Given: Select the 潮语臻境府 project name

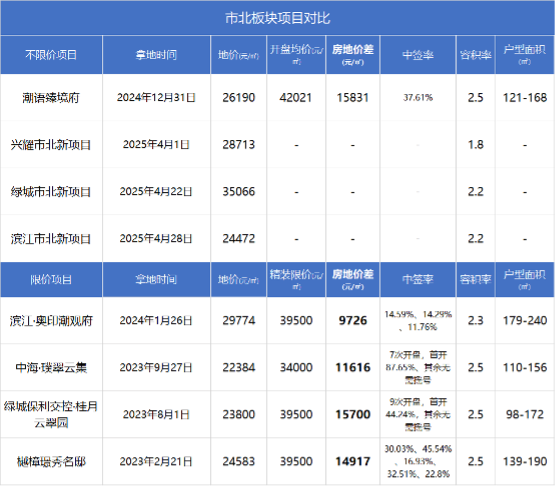Looking at the screenshot, I should pos(51,97).
